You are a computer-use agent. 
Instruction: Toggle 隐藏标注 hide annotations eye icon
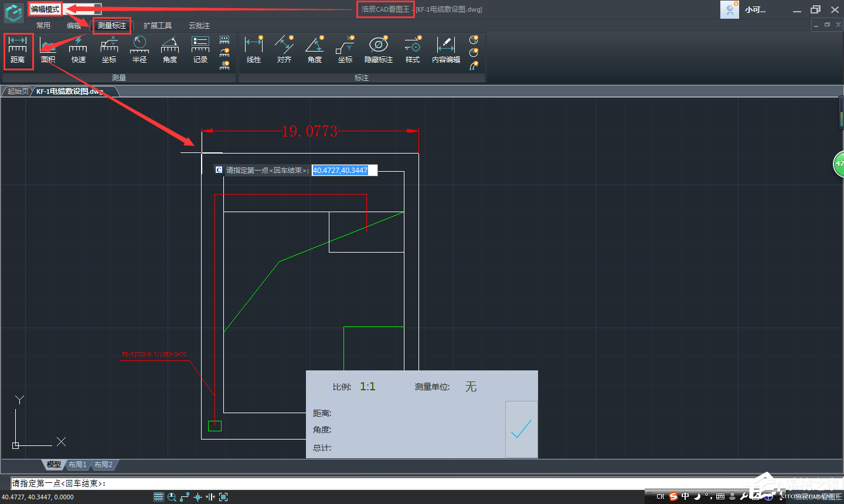pyautogui.click(x=379, y=50)
